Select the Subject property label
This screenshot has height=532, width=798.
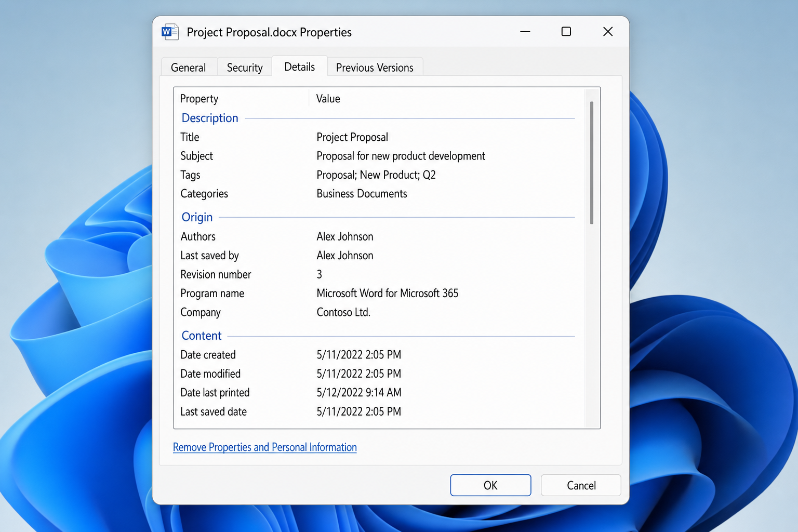click(196, 156)
